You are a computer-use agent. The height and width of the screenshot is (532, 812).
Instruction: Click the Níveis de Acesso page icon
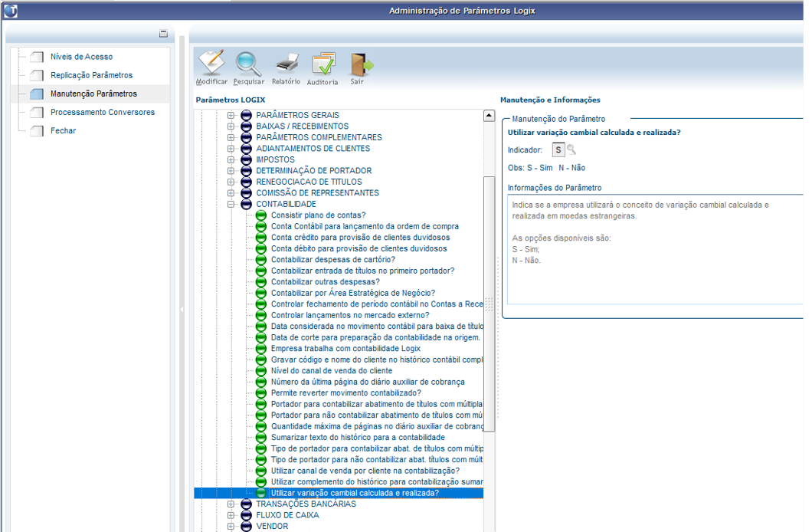pyautogui.click(x=37, y=57)
